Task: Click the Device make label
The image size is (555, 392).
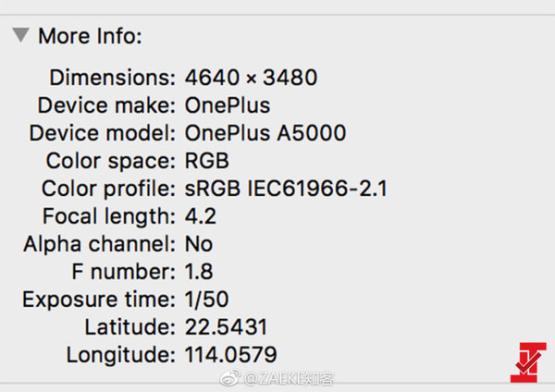Action: (106, 105)
